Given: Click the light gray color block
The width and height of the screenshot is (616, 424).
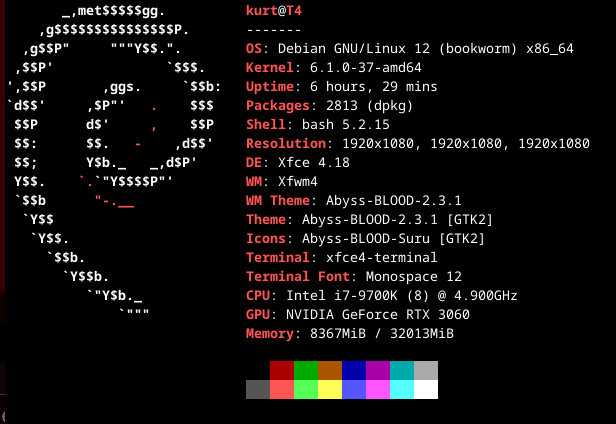Looking at the screenshot, I should coord(425,371).
